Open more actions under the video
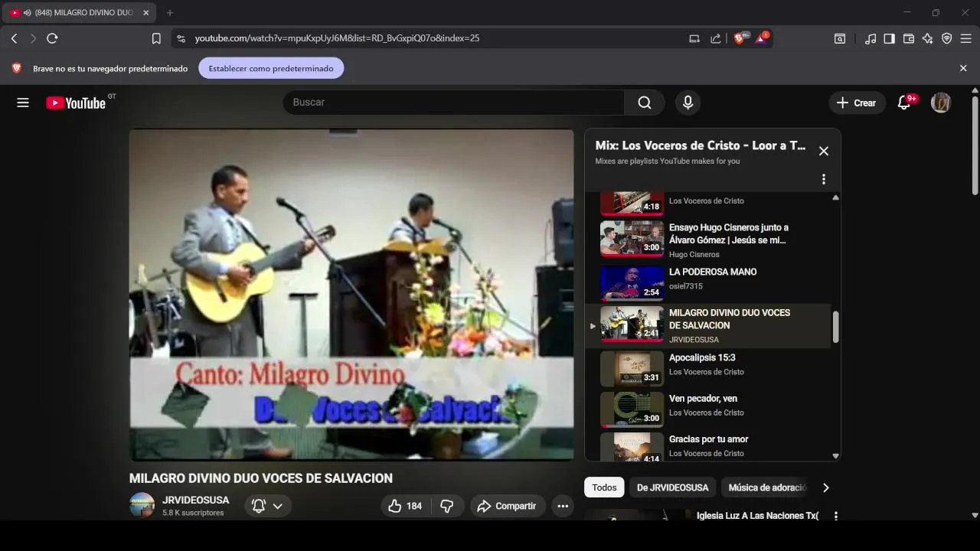980x551 pixels. coord(563,506)
